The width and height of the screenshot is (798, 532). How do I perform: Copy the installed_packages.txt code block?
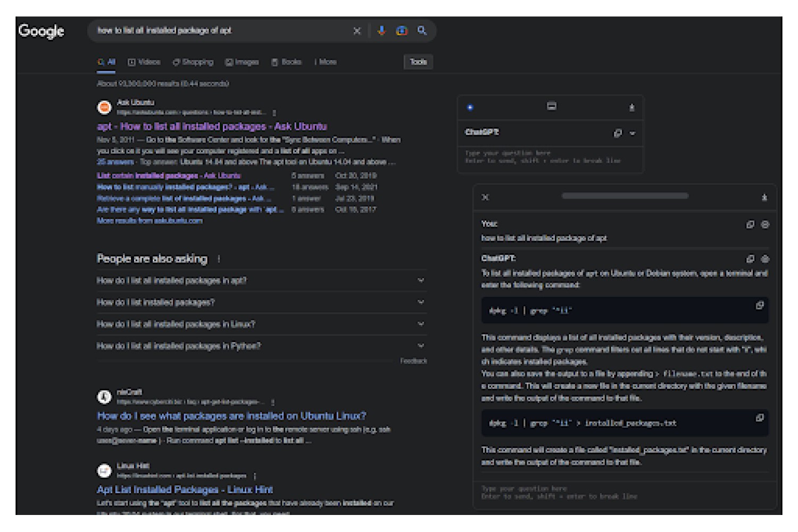[760, 418]
